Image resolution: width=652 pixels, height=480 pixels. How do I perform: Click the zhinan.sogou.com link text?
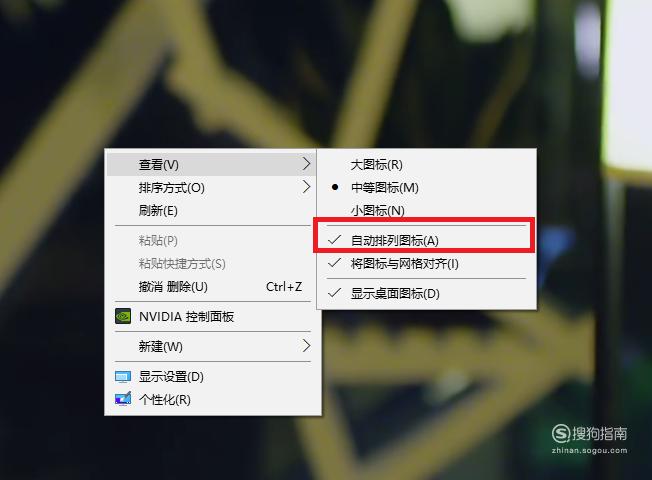[x=589, y=450]
